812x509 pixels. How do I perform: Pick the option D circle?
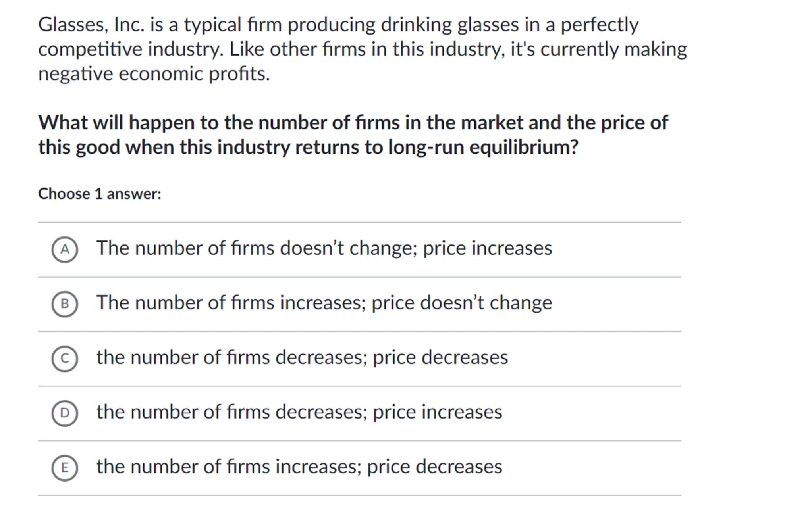[x=64, y=413]
